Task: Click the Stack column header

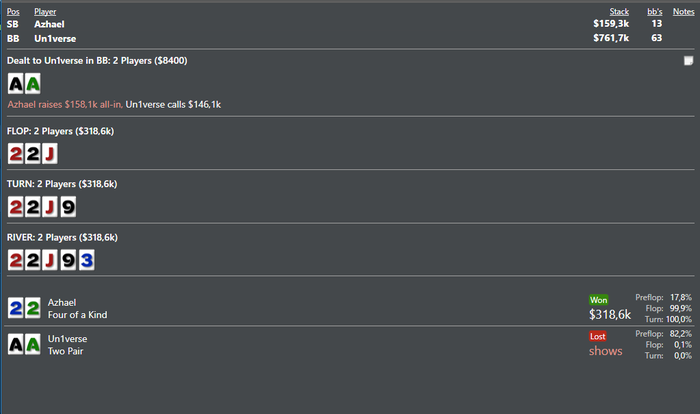Action: [x=619, y=11]
